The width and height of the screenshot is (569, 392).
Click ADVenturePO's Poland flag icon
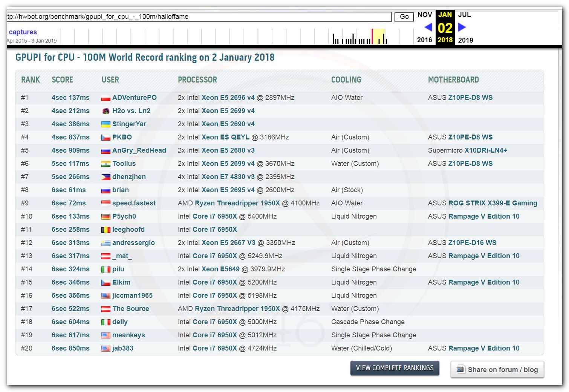[x=106, y=98]
